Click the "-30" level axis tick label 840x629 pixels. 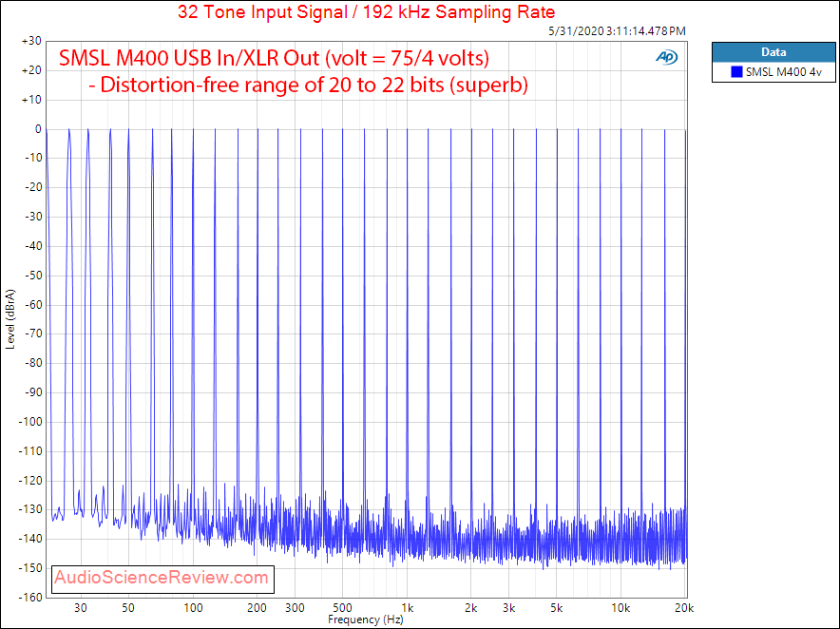tap(33, 217)
